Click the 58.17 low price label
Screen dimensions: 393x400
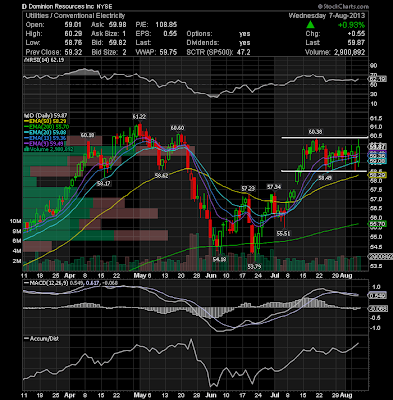(104, 184)
